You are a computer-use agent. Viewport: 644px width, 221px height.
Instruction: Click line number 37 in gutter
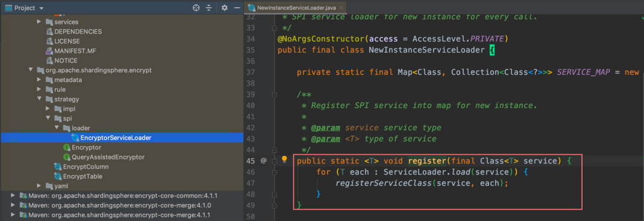coord(250,72)
